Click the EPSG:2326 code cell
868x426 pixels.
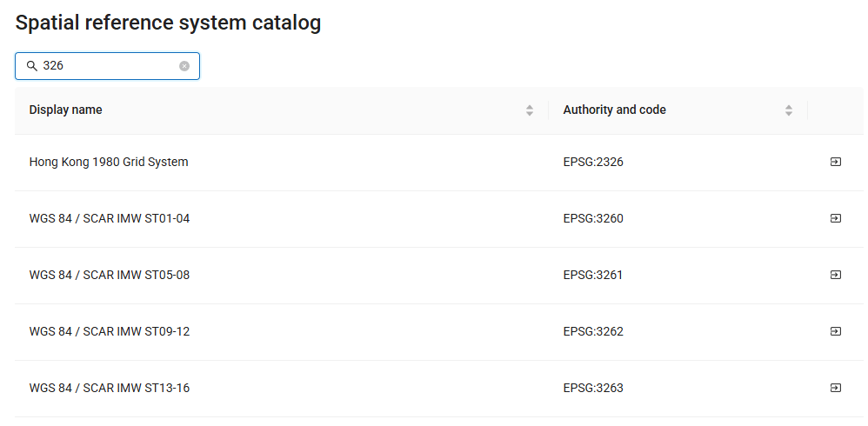click(593, 162)
